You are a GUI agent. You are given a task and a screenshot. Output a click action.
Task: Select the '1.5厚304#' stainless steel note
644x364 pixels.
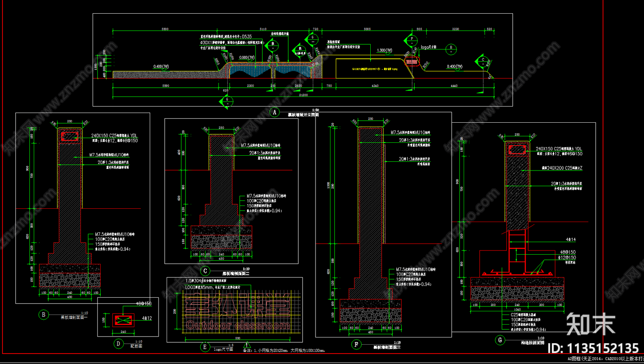click(206, 281)
